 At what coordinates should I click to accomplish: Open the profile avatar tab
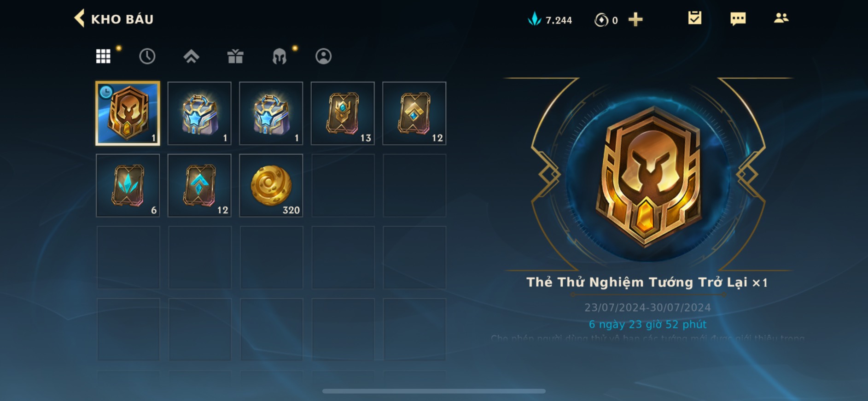point(323,56)
